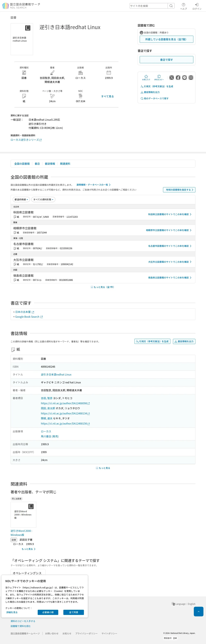Click the material type (資料種別) icon

pos(24,73)
